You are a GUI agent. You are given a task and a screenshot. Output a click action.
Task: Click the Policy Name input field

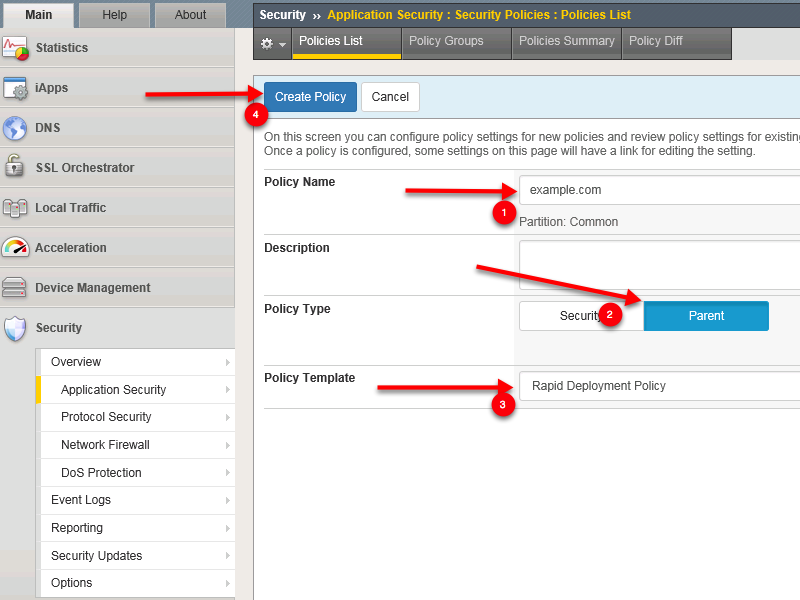(x=659, y=190)
